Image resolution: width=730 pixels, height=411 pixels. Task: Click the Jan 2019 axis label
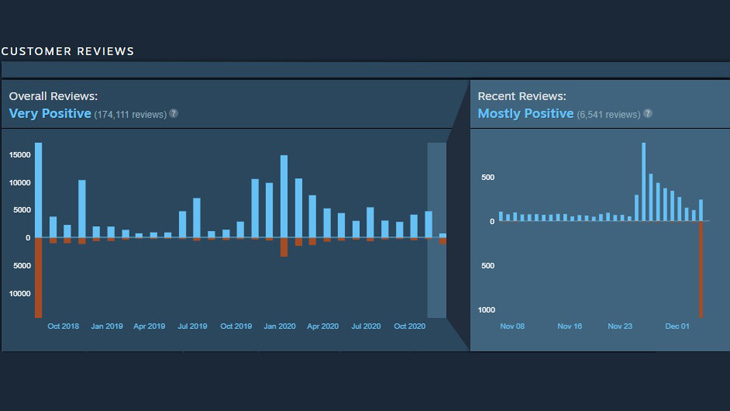coord(107,326)
